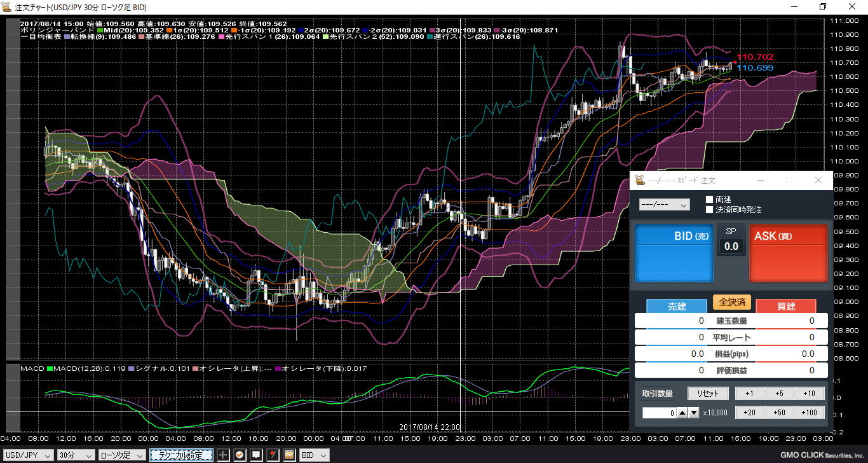This screenshot has width=868, height=463.
Task: Click the 平均レート row label
Action: [x=732, y=337]
